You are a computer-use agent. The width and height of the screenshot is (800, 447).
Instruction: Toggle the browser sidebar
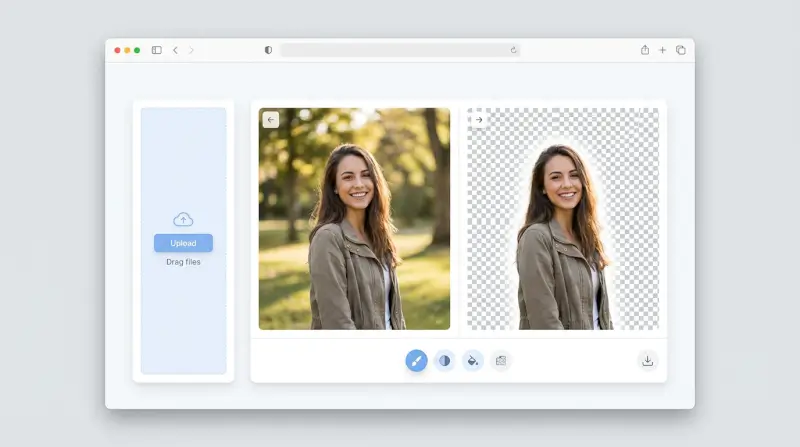(x=157, y=50)
